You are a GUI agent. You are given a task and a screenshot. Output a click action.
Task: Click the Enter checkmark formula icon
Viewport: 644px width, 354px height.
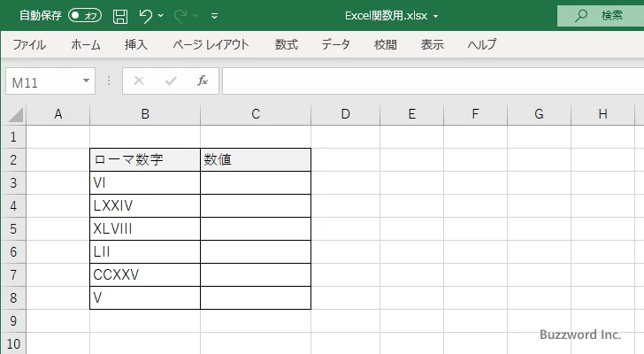(171, 81)
